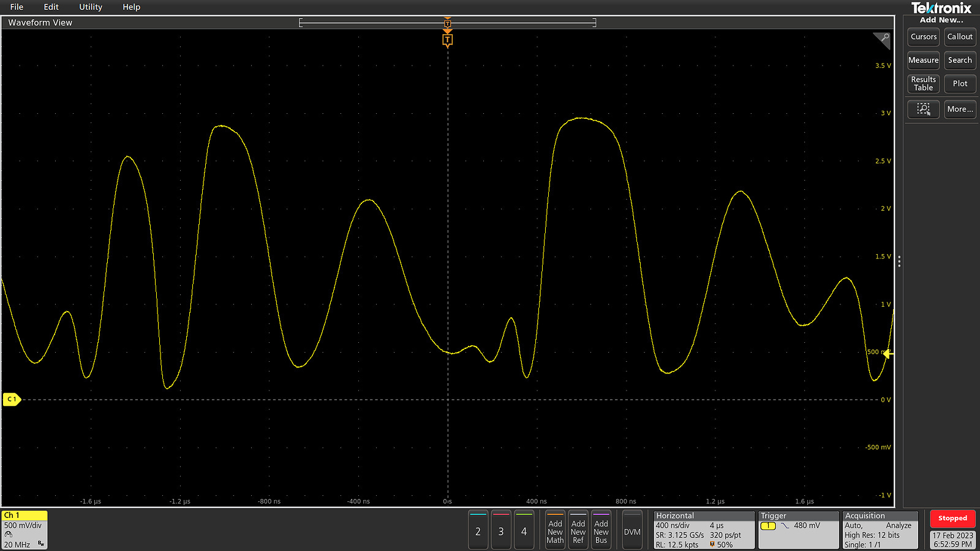The height and width of the screenshot is (551, 980).
Task: Add a Callout annotation
Action: [x=960, y=37]
